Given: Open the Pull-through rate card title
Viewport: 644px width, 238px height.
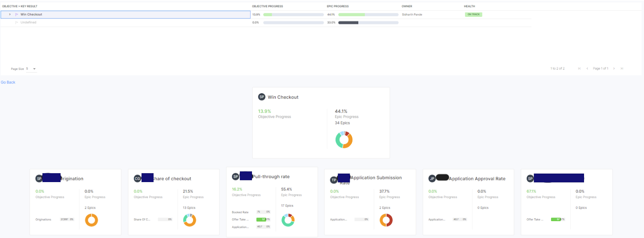Looking at the screenshot, I should 271,177.
